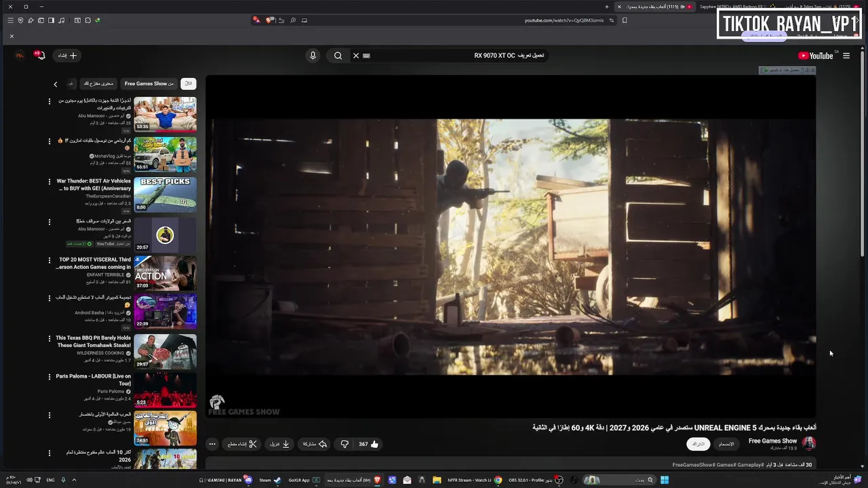The width and height of the screenshot is (868, 488).
Task: Open browser shield/VPN toolbar icon
Action: coord(20,20)
